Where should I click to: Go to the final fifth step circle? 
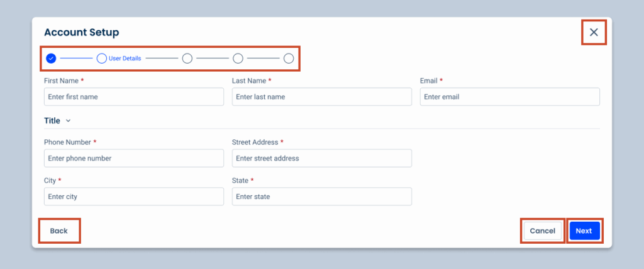pyautogui.click(x=289, y=59)
